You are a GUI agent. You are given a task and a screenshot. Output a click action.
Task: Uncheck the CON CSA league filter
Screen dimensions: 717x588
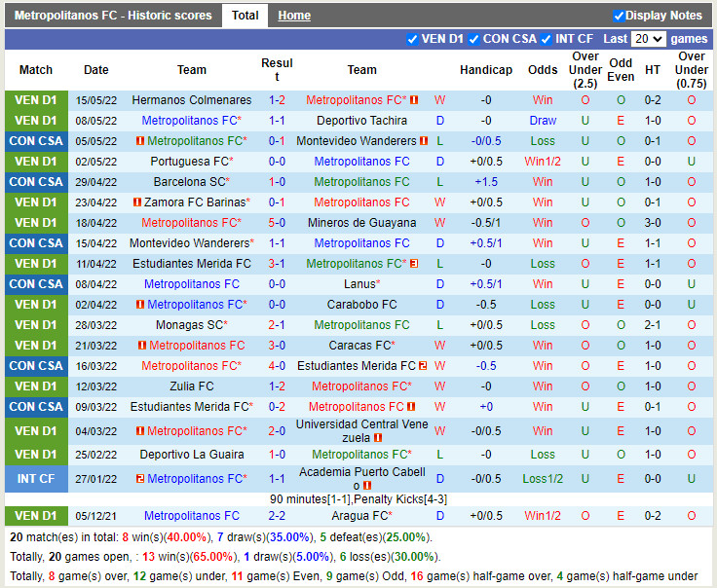point(473,39)
